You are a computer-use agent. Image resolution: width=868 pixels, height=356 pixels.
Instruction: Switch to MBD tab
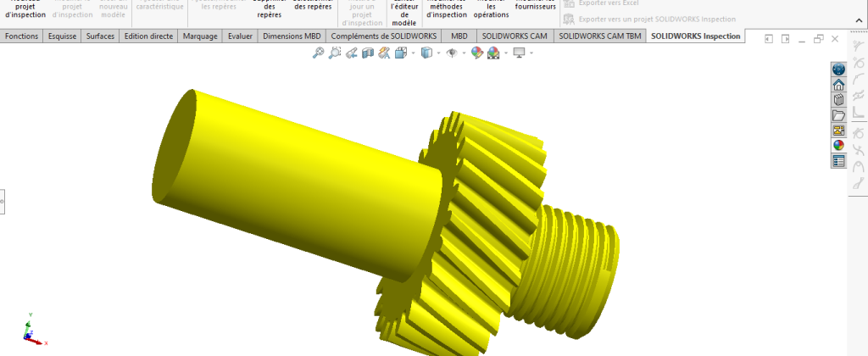(x=459, y=36)
